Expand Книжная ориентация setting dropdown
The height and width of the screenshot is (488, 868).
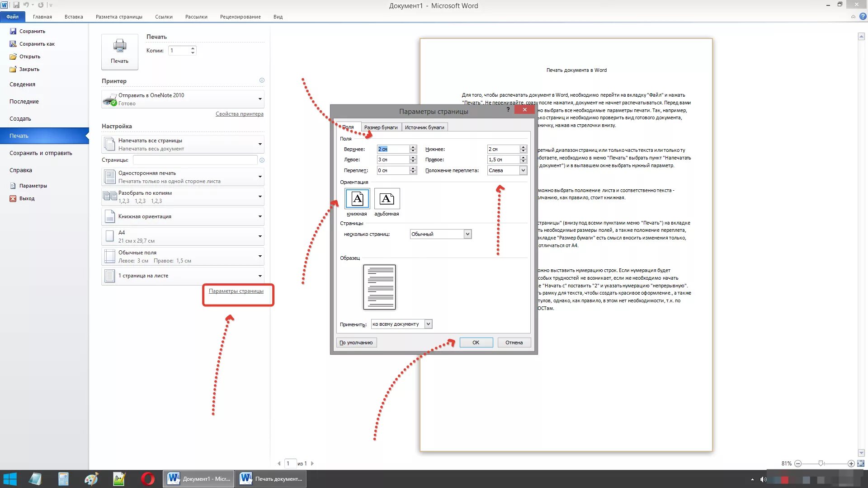tap(260, 216)
